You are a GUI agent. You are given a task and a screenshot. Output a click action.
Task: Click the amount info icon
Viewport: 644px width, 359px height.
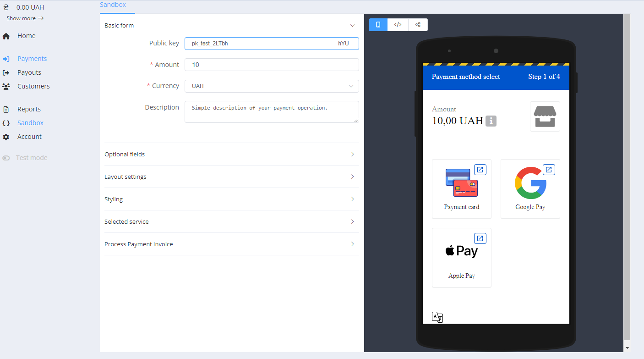tap(491, 121)
